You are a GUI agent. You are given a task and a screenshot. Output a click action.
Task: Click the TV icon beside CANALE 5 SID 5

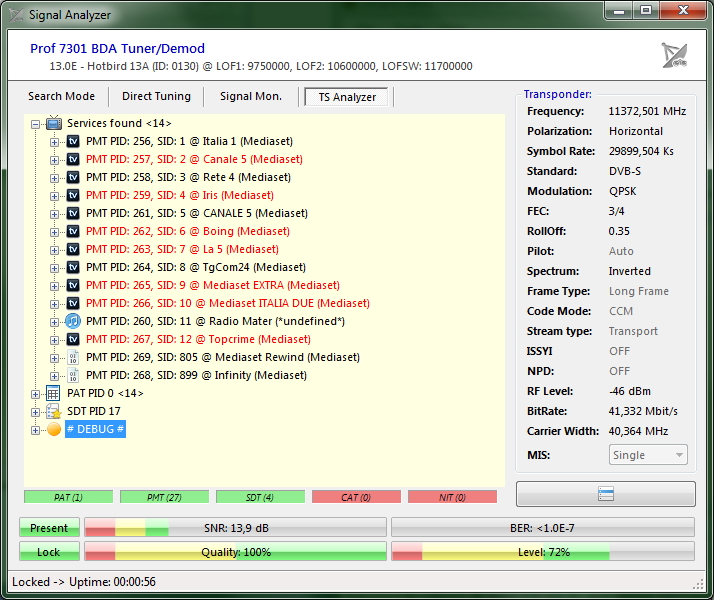tap(73, 213)
